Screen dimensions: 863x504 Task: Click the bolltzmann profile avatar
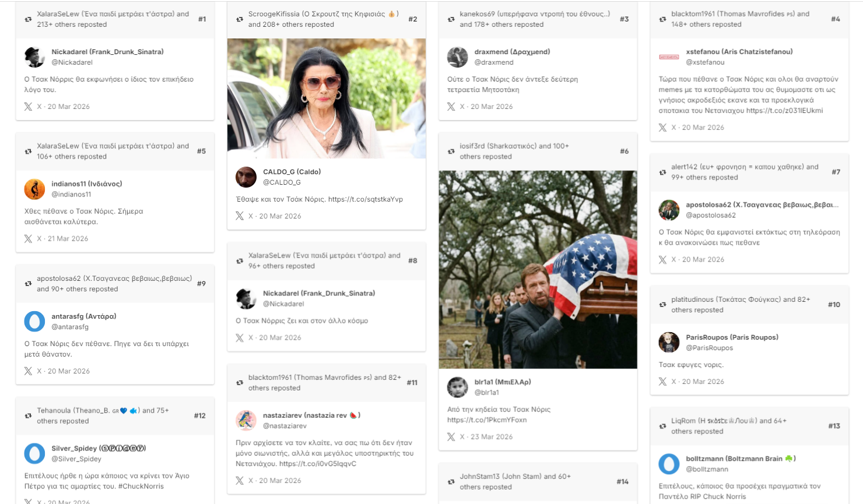click(669, 464)
